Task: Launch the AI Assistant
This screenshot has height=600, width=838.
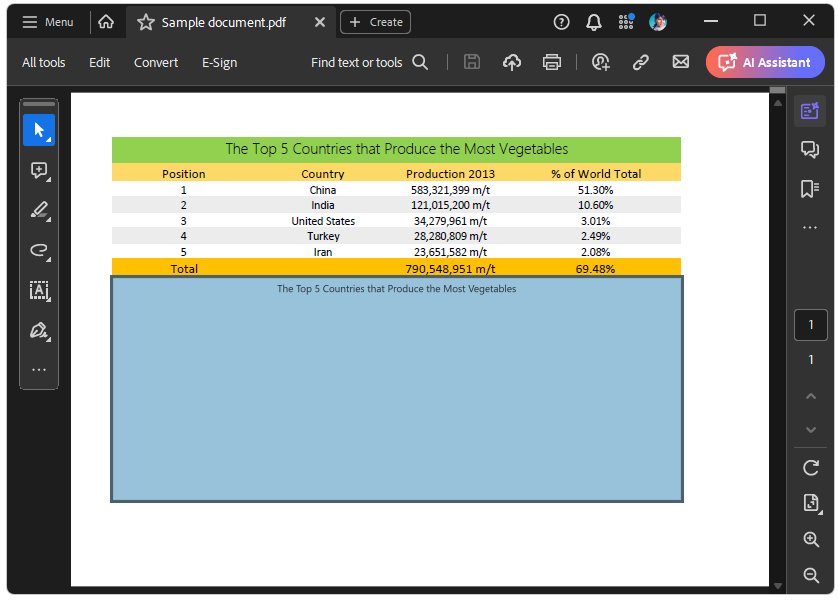Action: (x=765, y=62)
